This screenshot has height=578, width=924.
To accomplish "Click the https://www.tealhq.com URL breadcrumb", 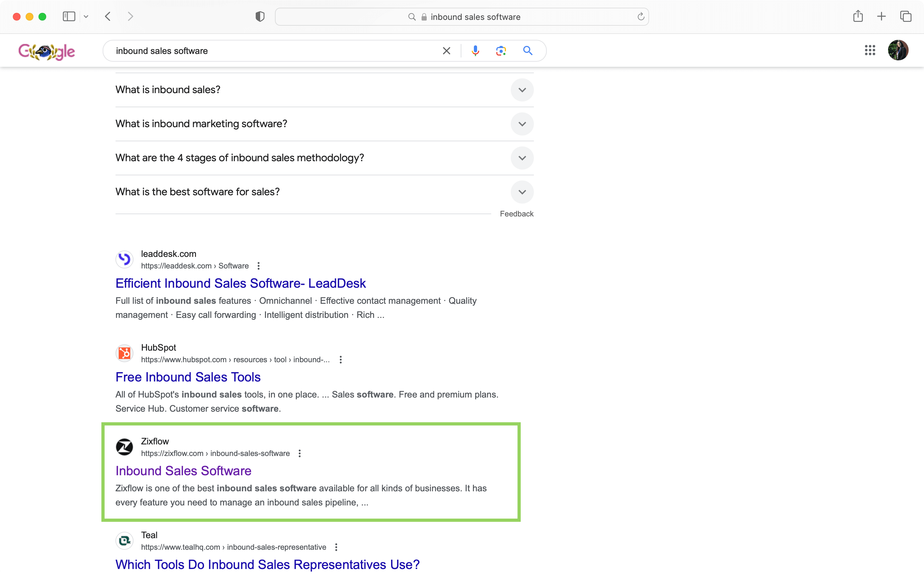I will click(234, 547).
